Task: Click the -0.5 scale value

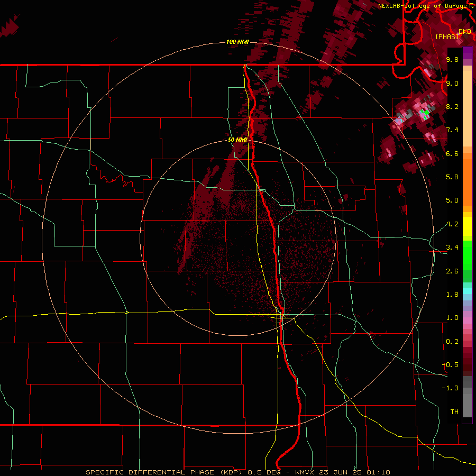Action: (x=451, y=365)
